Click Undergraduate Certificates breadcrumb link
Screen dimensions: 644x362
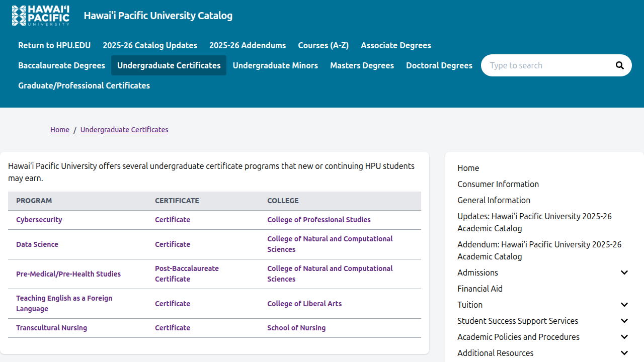click(x=124, y=130)
